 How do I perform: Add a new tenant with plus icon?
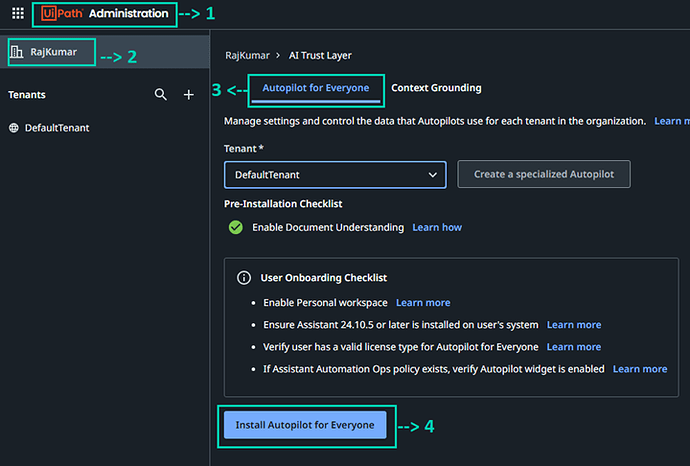pyautogui.click(x=189, y=95)
